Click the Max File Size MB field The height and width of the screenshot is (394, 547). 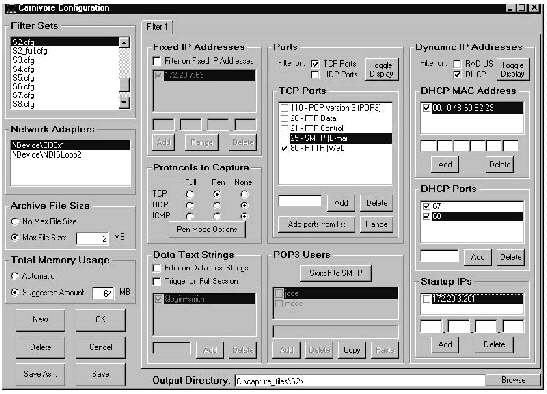[92, 238]
